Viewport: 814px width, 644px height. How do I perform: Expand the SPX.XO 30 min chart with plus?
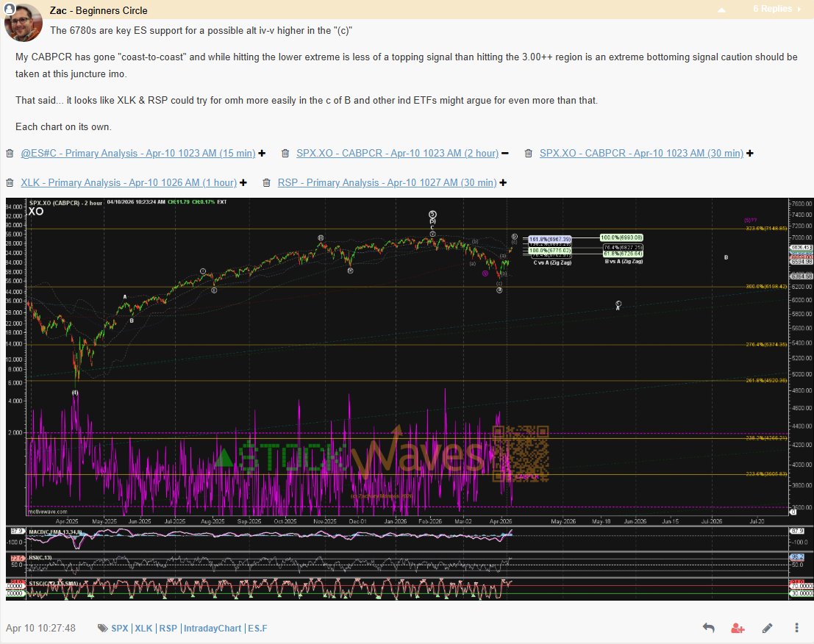pyautogui.click(x=749, y=153)
